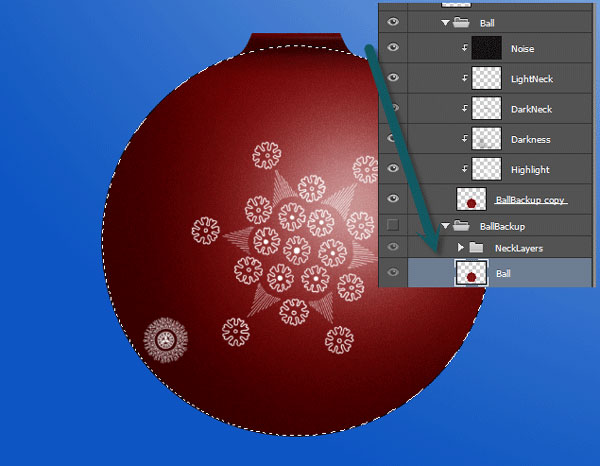The image size is (600, 466).
Task: Click the BallBackup group folder icon
Action: pyautogui.click(x=461, y=225)
